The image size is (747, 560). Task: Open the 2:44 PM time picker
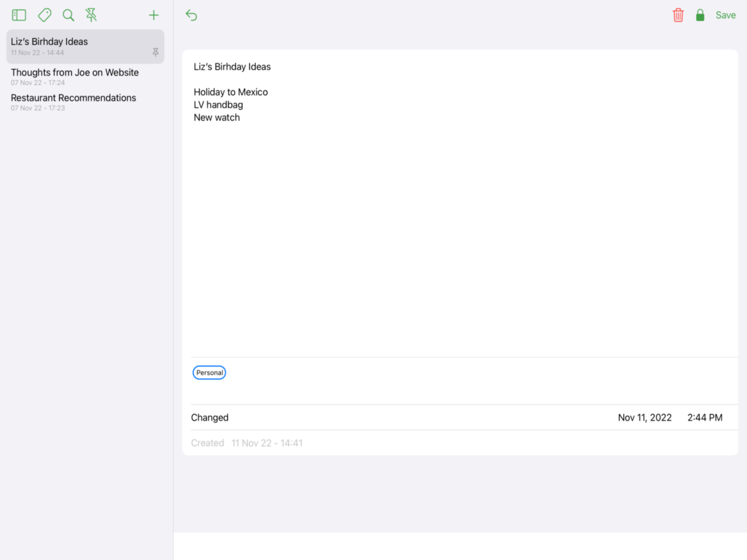(705, 418)
